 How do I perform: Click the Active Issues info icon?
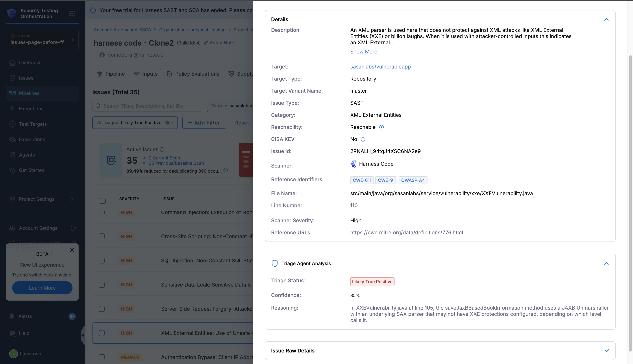click(x=162, y=149)
